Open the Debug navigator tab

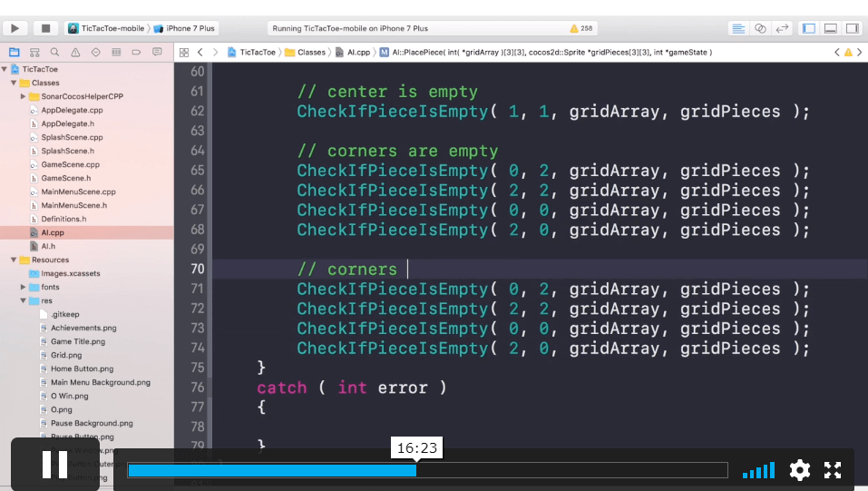[x=116, y=52]
